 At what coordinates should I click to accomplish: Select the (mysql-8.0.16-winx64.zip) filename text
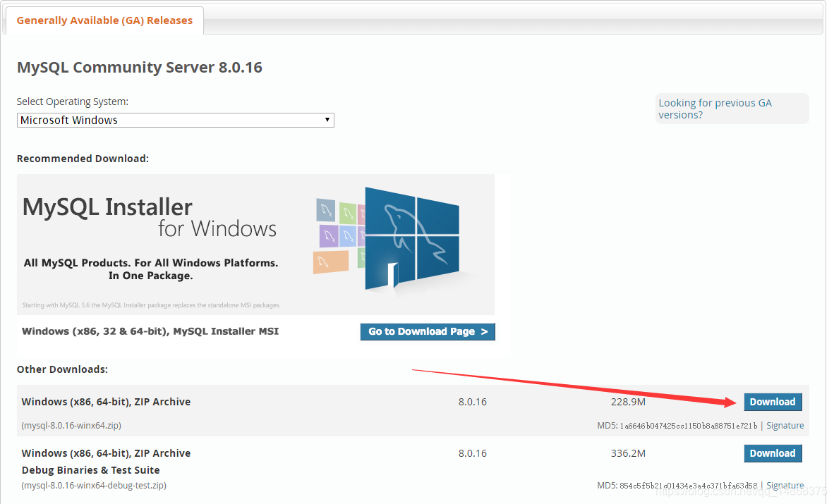(x=71, y=425)
